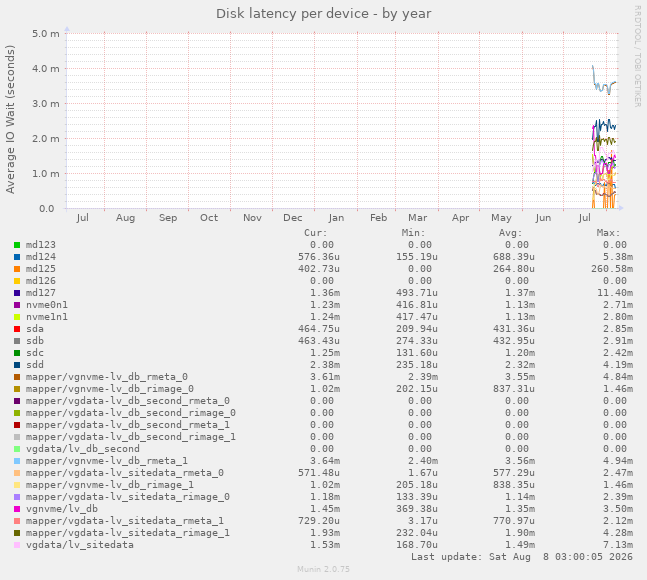Click the vgdata/lv_sitedata label
The image size is (647, 580).
[80, 545]
